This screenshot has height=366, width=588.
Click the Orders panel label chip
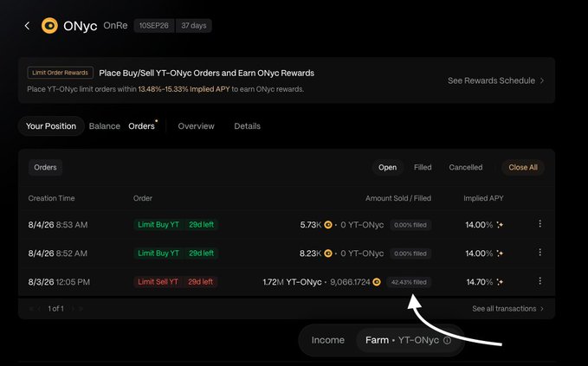pos(45,168)
